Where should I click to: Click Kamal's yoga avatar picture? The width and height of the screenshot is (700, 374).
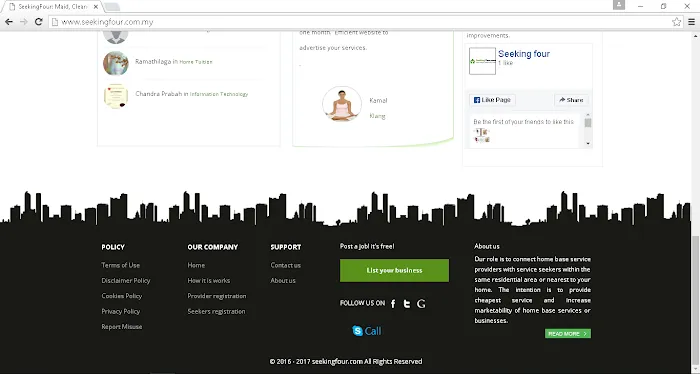point(342,104)
